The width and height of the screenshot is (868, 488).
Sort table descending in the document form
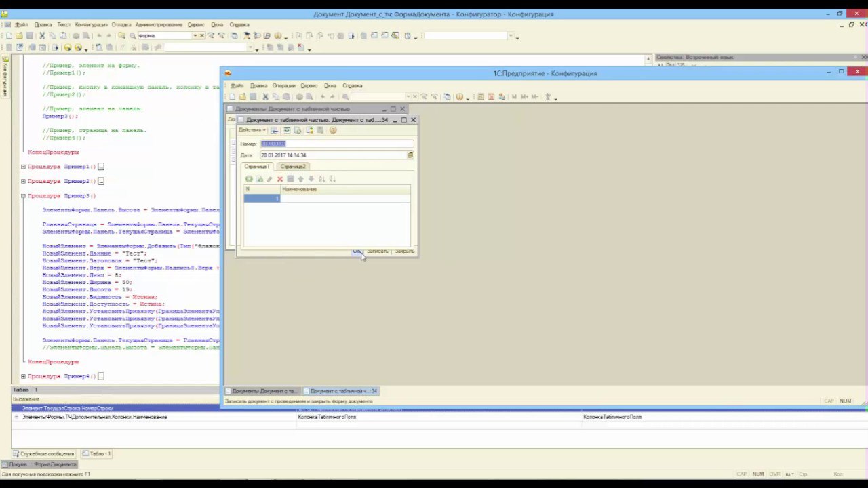[332, 179]
